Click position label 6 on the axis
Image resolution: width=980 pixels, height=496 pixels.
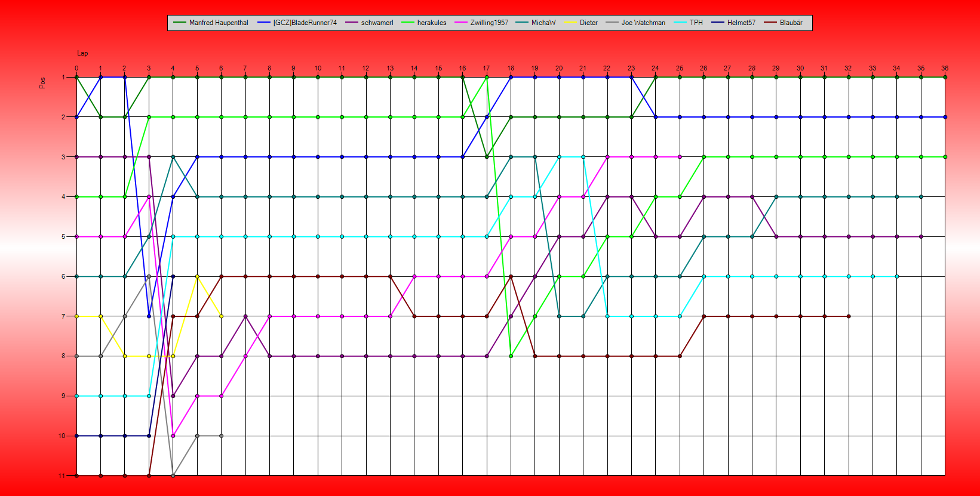(x=63, y=276)
